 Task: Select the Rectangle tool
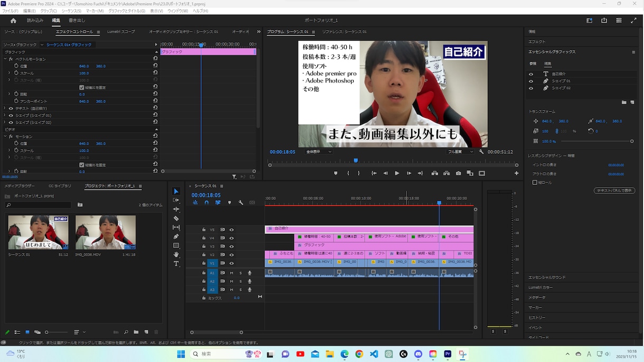click(x=176, y=245)
